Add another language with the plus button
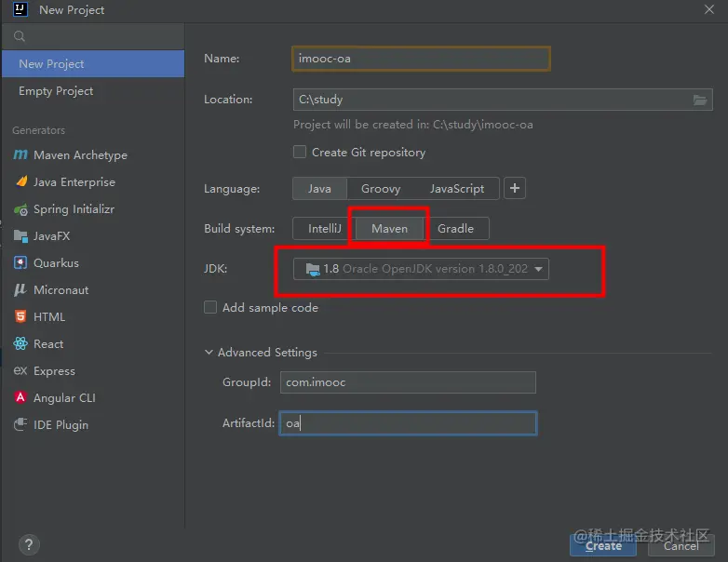This screenshot has width=728, height=562. 515,188
